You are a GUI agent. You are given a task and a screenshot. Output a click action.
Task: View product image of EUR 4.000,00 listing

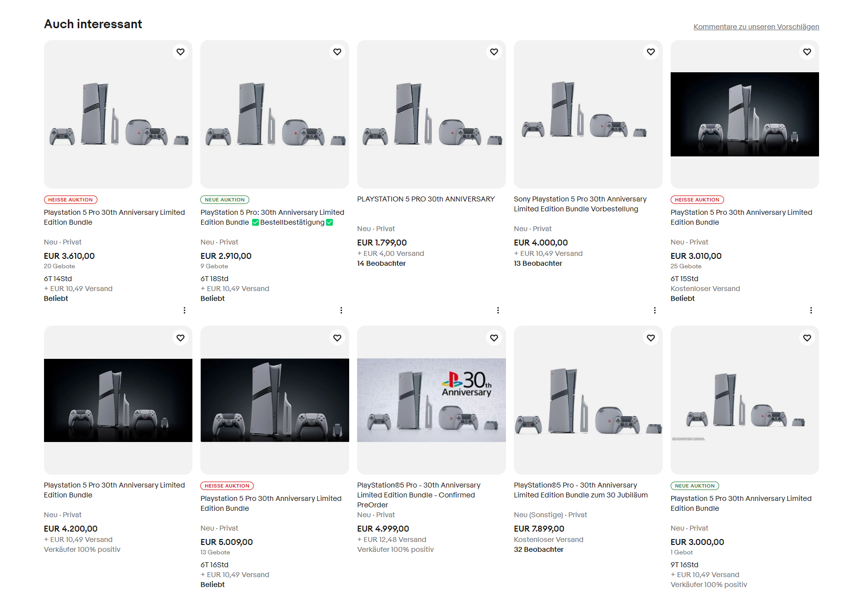(588, 114)
